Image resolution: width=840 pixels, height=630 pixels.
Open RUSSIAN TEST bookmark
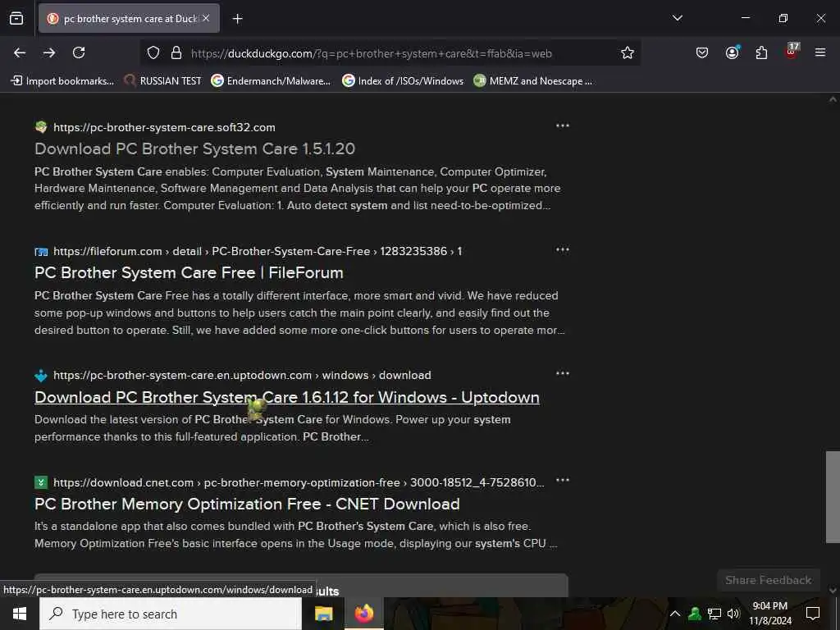click(163, 81)
